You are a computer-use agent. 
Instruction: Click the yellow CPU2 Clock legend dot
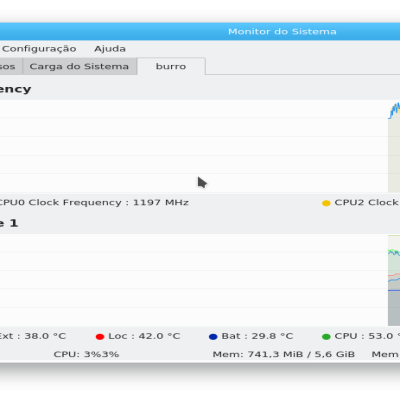point(326,203)
